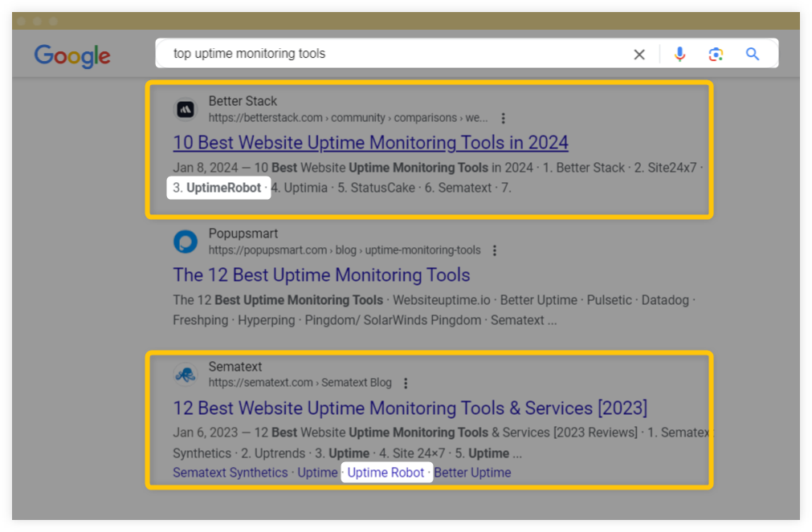Open Google Lens image search

[x=716, y=54]
